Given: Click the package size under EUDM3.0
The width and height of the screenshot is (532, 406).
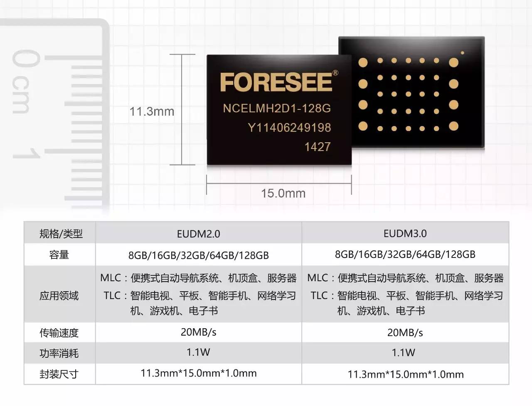Looking at the screenshot, I should coord(406,374).
